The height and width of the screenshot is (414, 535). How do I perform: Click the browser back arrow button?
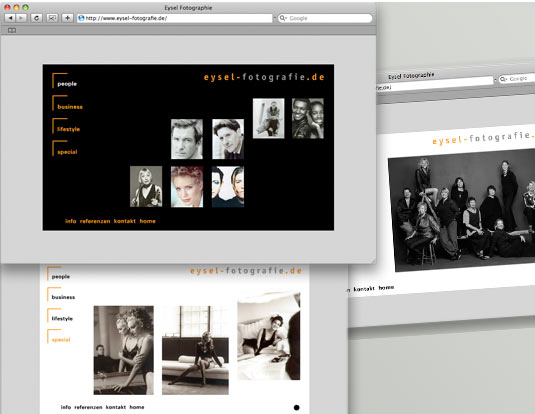tap(10, 18)
